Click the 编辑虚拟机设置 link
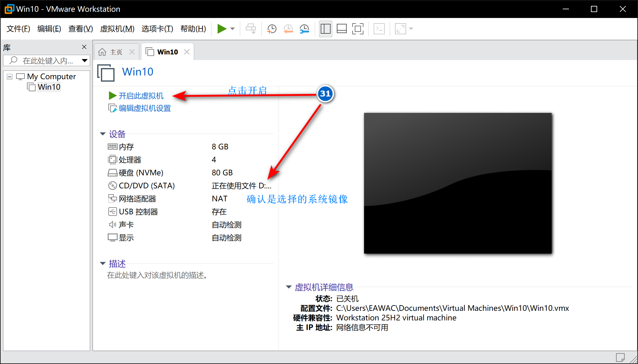This screenshot has height=364, width=638. click(x=145, y=108)
